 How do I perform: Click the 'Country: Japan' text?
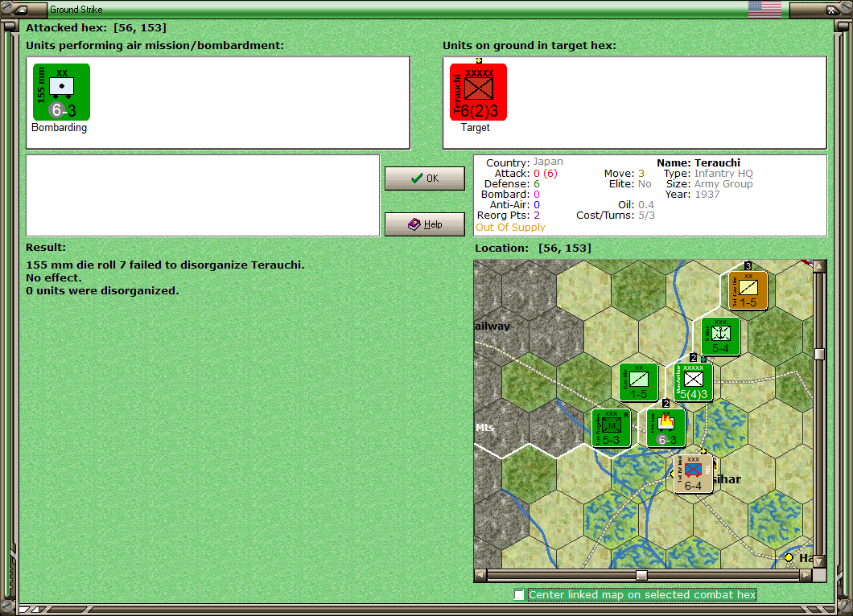(525, 162)
